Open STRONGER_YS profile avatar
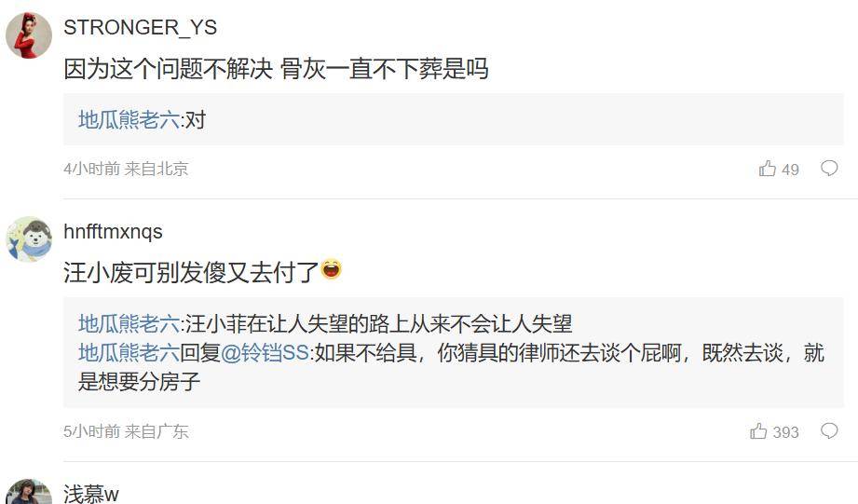The width and height of the screenshot is (858, 504). pyautogui.click(x=29, y=35)
